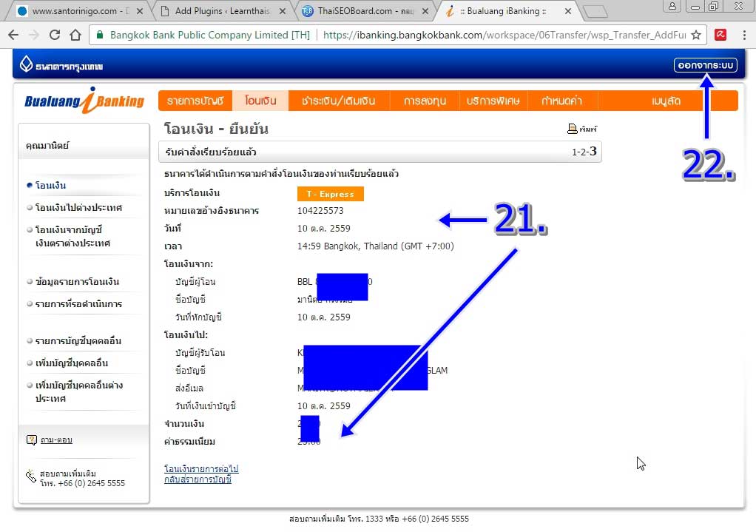Click the โอนเงินรายการต่อไป link
756x532 pixels.
coord(201,469)
